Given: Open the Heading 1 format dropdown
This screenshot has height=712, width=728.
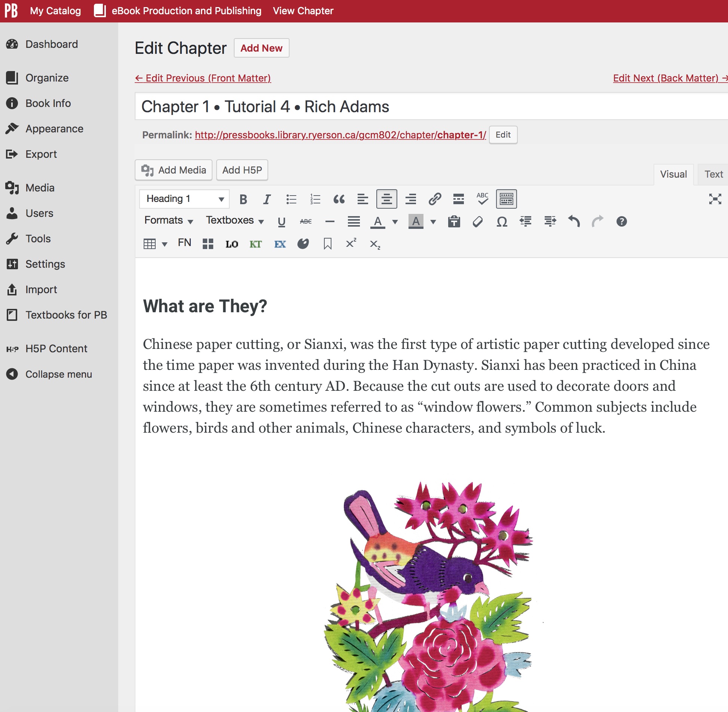Looking at the screenshot, I should (x=184, y=199).
